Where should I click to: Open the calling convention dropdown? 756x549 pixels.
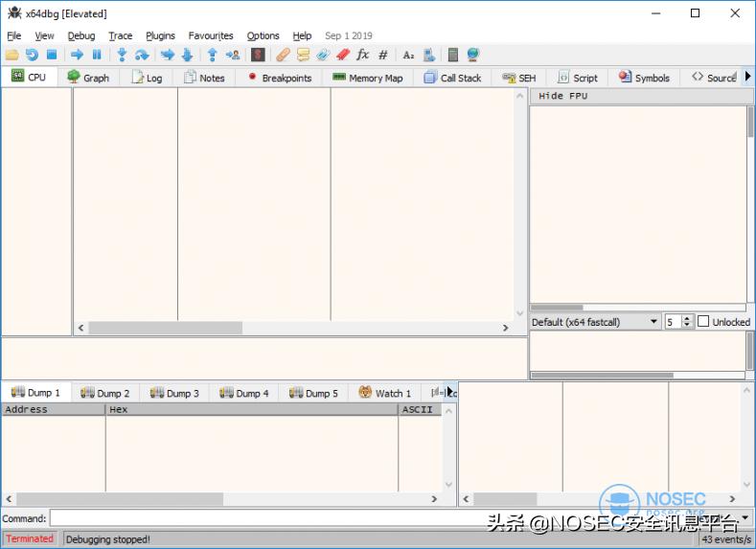pyautogui.click(x=595, y=322)
